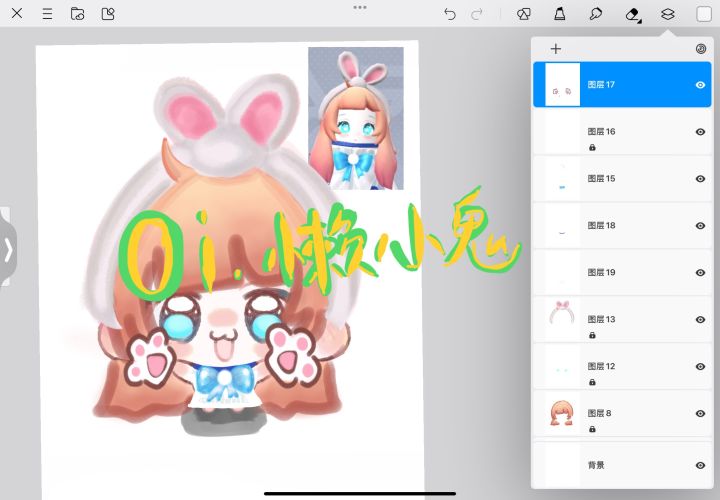Select 图层 8 hair thumbnail
Image resolution: width=720 pixels, height=500 pixels.
click(562, 413)
